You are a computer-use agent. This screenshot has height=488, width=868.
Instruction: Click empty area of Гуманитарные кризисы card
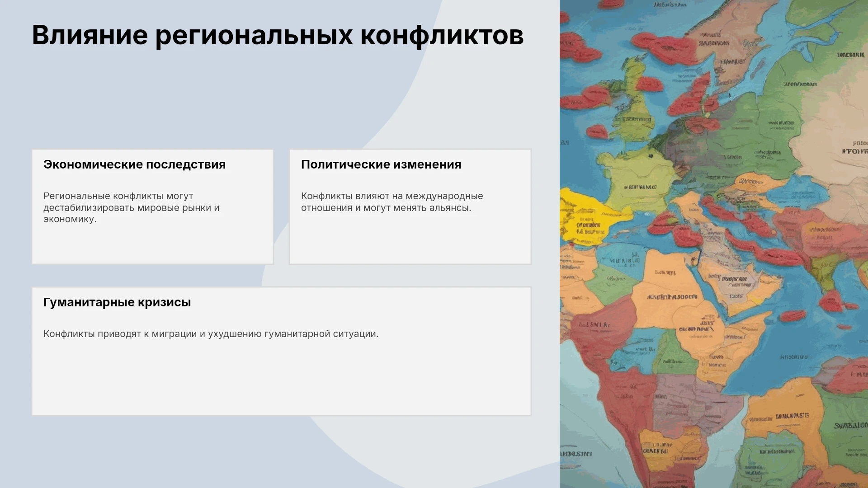pyautogui.click(x=281, y=380)
